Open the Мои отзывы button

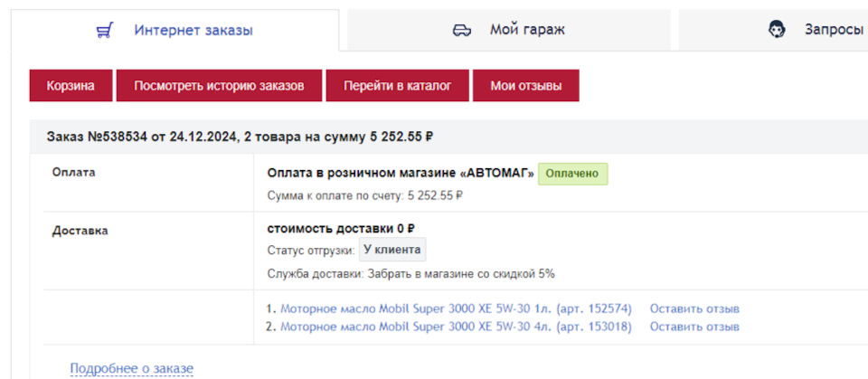coord(525,86)
